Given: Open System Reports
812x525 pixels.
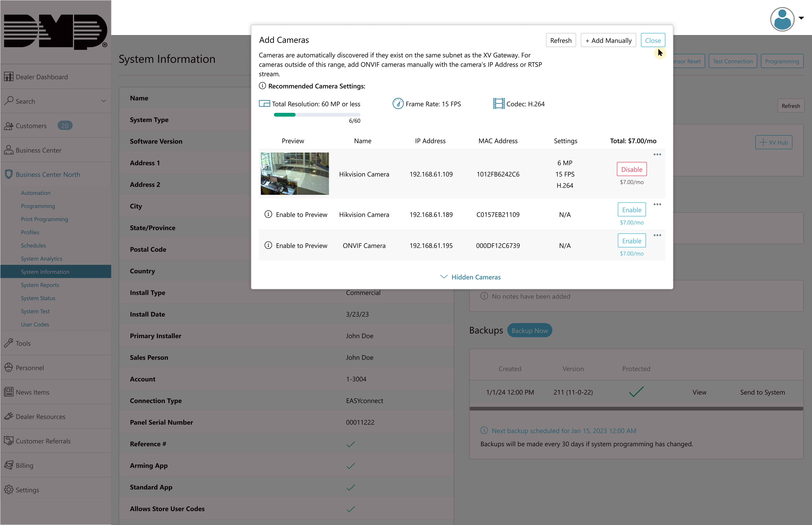Looking at the screenshot, I should click(x=40, y=285).
